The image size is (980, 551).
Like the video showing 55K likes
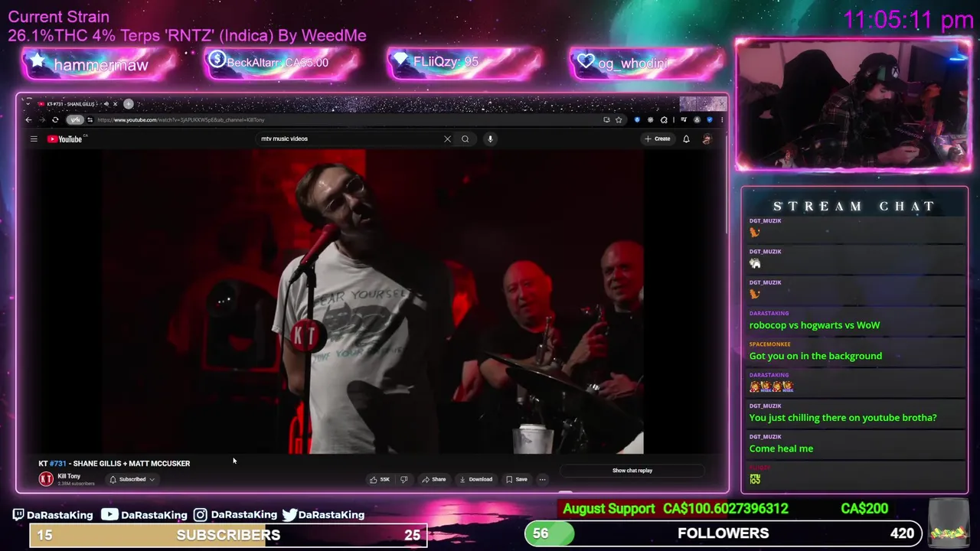pos(380,479)
